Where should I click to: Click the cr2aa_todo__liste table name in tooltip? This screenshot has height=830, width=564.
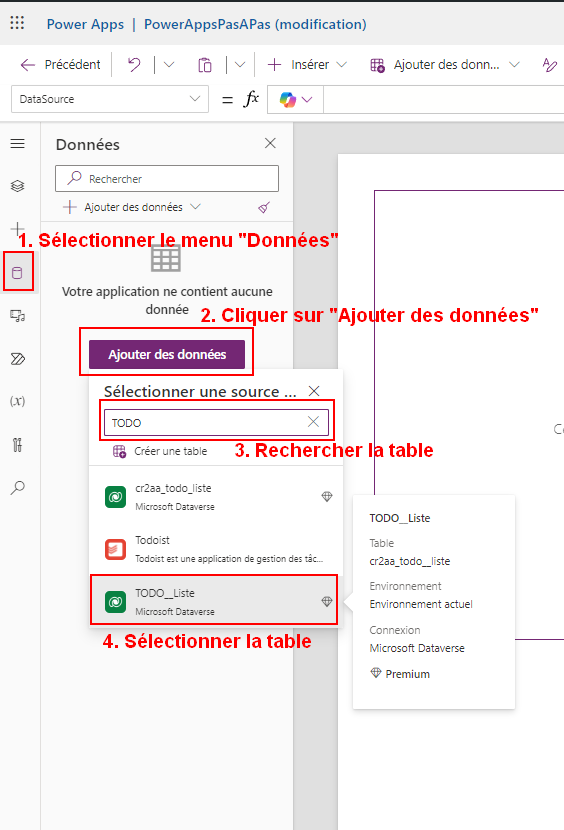click(x=410, y=561)
